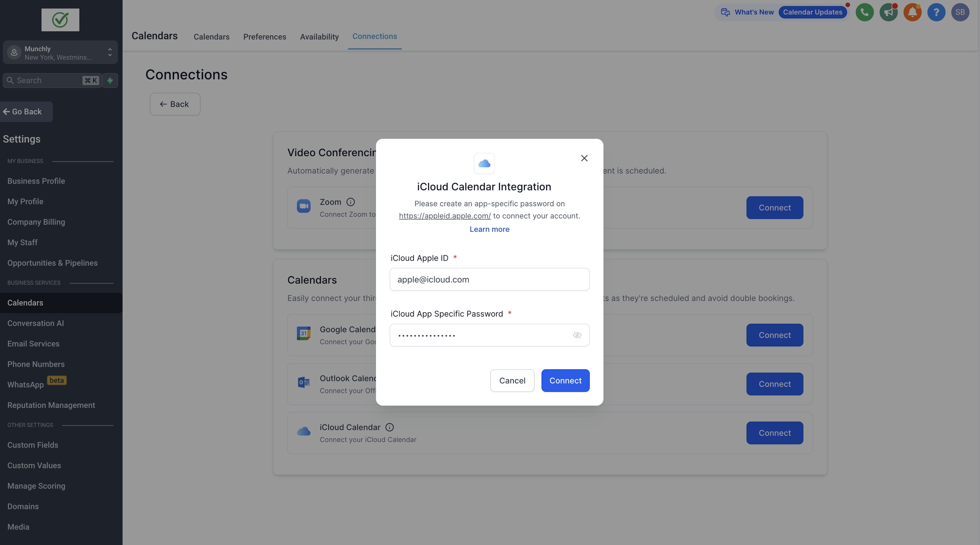Switch to the Preferences tab
The width and height of the screenshot is (980, 545).
[264, 37]
